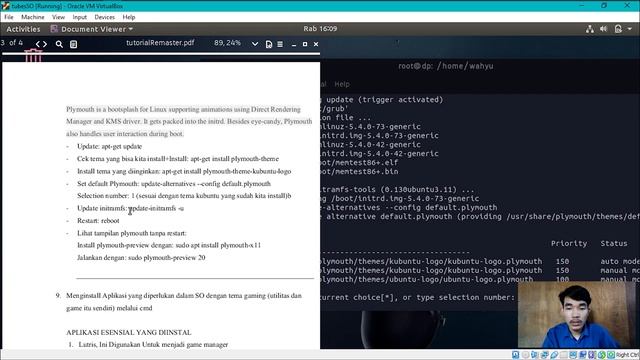Click 'Lihat tampilan plymouth tanpa restart:' line
The image size is (640, 360).
coord(131,233)
